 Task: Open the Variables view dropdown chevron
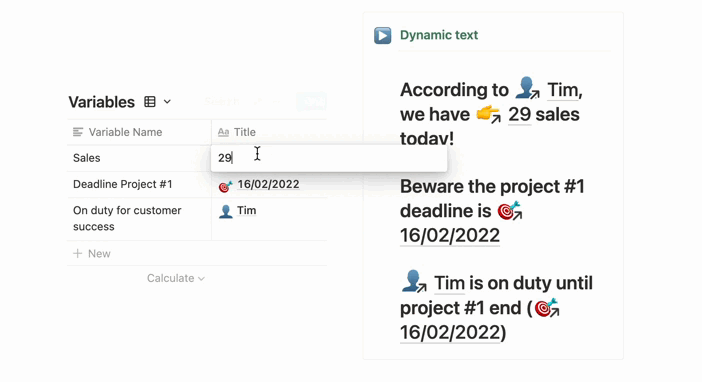click(167, 102)
